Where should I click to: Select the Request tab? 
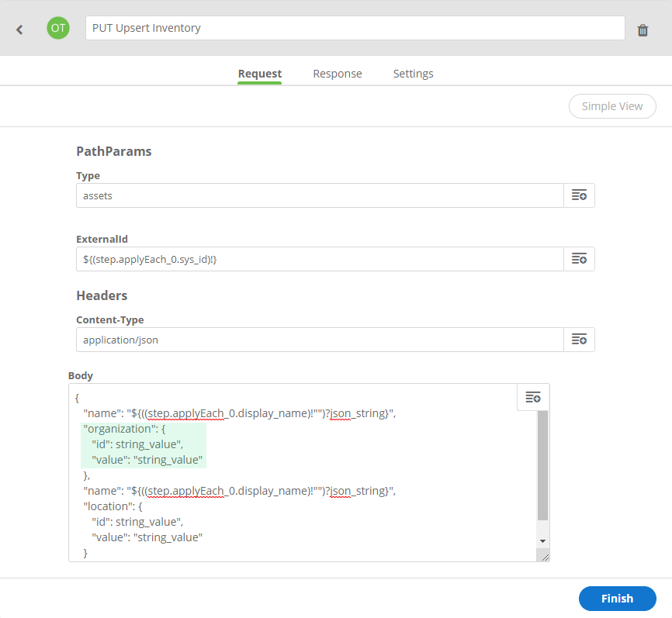point(259,74)
